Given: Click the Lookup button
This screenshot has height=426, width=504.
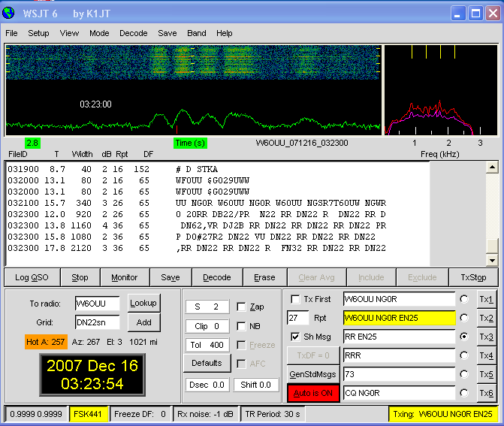Looking at the screenshot, I should (143, 303).
